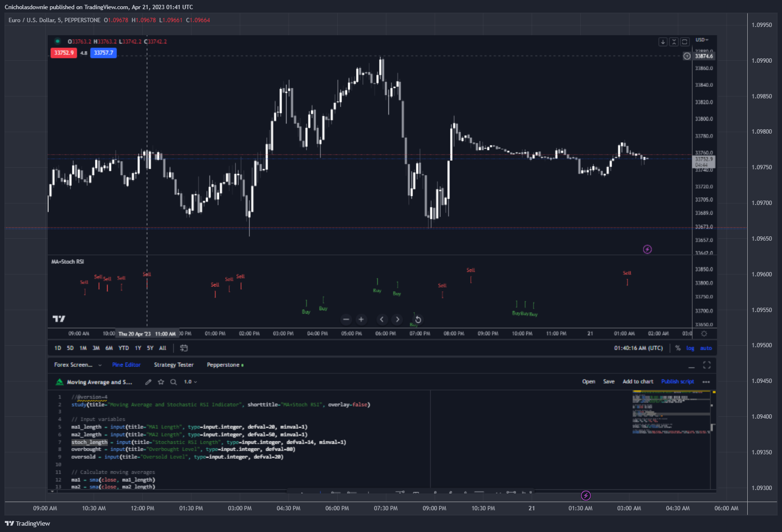The image size is (782, 532).
Task: Click the arrow-down icon at chart top
Action: [663, 42]
